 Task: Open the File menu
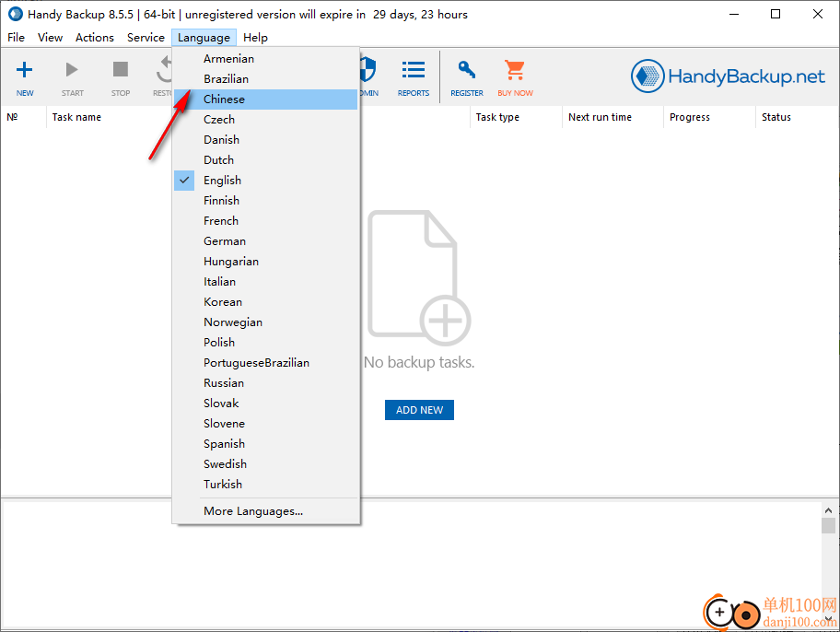pyautogui.click(x=16, y=38)
